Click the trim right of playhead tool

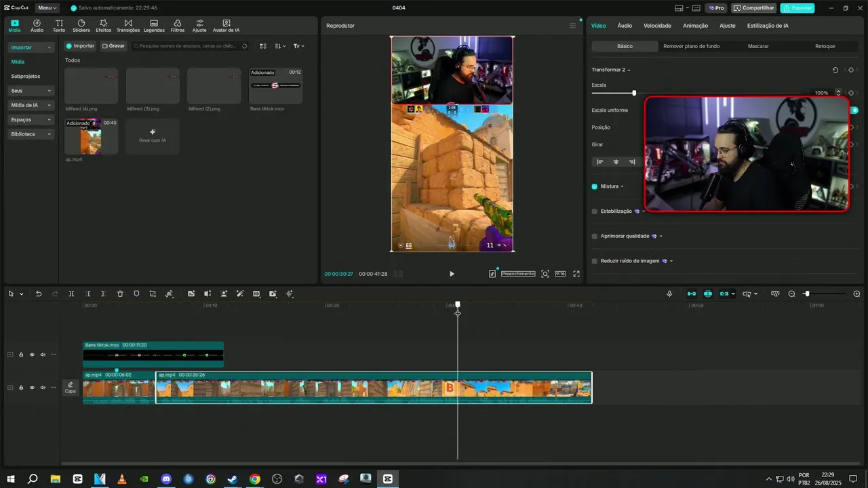(x=104, y=293)
